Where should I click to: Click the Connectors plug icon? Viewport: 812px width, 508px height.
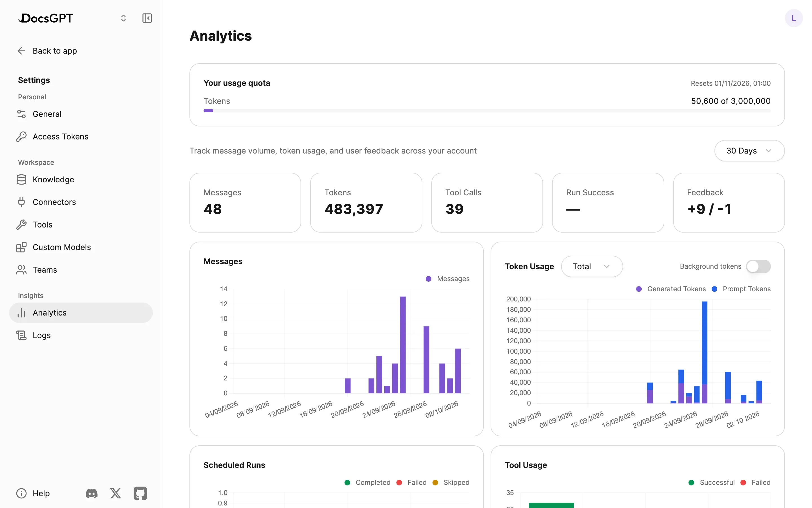tap(21, 202)
